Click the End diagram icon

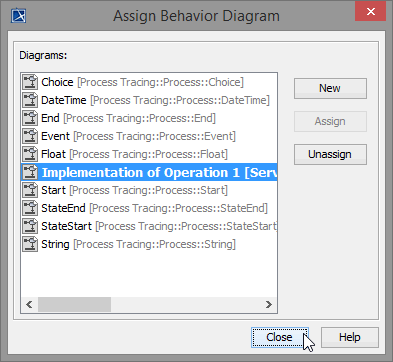[30, 118]
